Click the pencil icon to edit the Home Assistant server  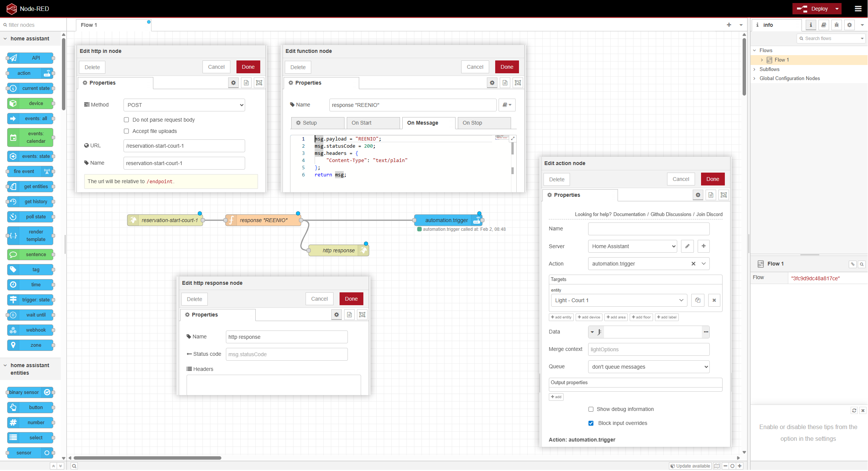(x=687, y=246)
